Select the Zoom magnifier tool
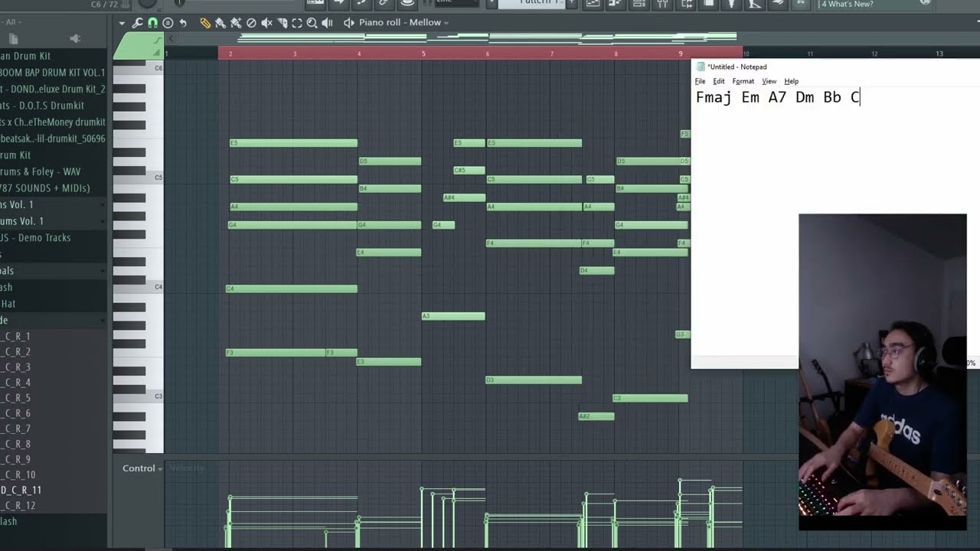Screen dimensions: 980x551 (312, 23)
